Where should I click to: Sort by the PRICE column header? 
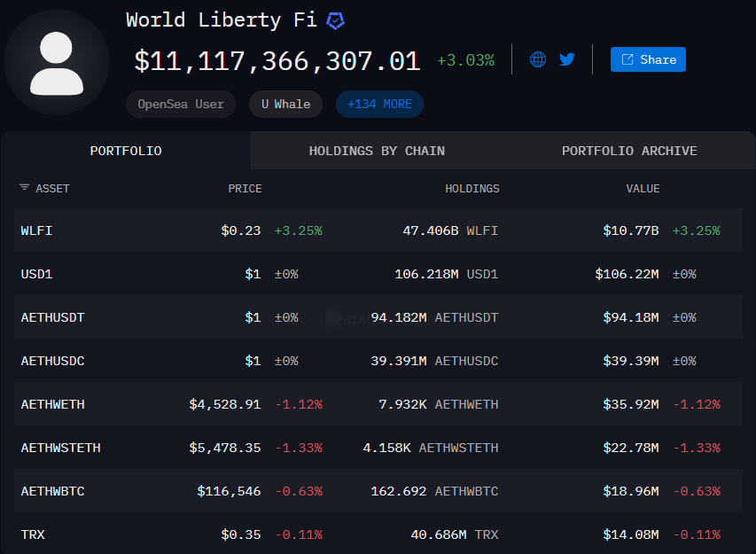point(245,189)
